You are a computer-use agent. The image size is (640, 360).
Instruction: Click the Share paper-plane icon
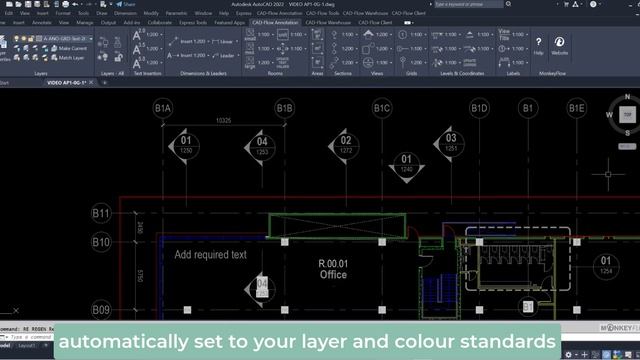[119, 4]
